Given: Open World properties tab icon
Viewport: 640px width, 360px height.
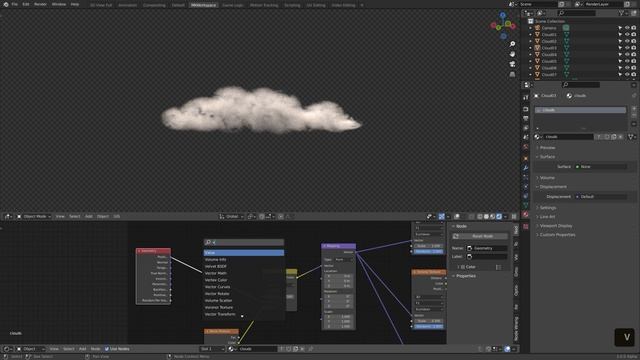Looking at the screenshot, I should 526,147.
